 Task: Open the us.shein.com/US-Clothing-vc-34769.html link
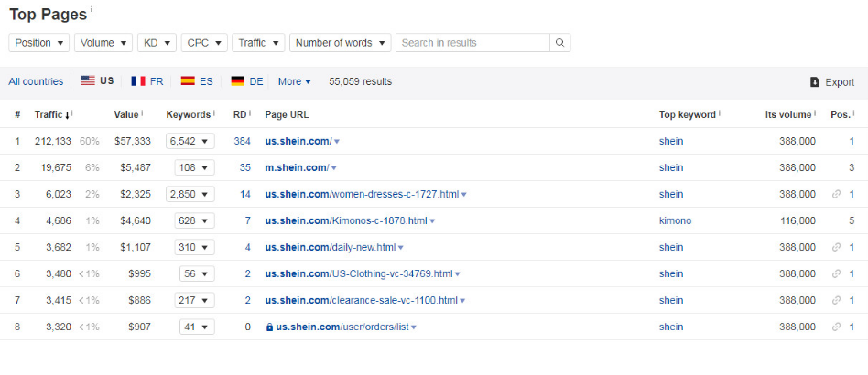[x=359, y=273]
